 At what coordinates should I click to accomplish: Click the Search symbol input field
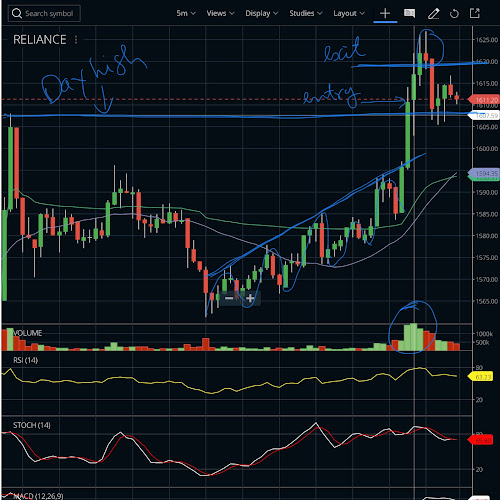point(44,14)
